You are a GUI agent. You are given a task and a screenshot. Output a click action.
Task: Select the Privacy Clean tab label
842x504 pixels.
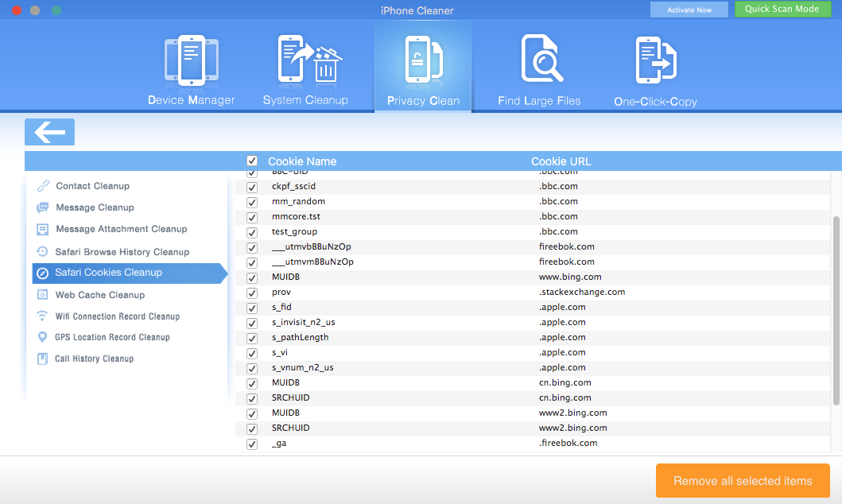[423, 101]
